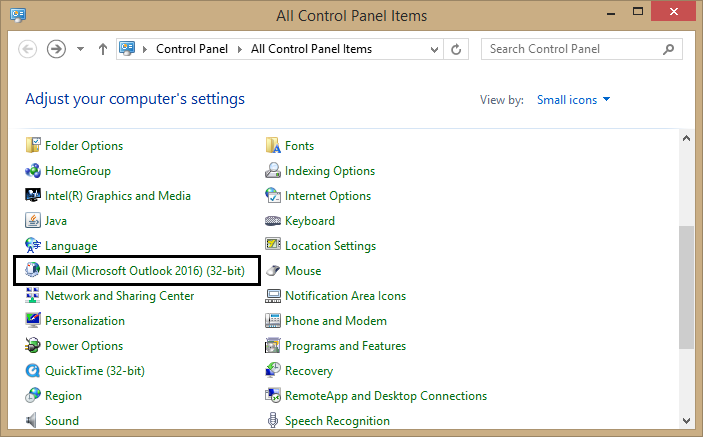Click the scrollbar down arrow

point(686,420)
